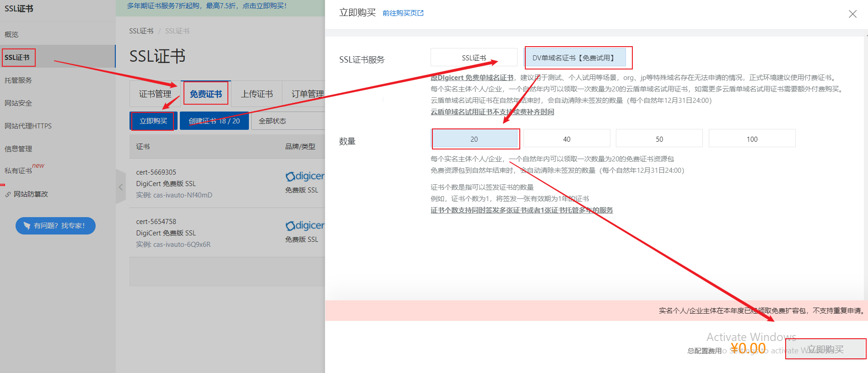Viewport: 868px width, 373px height.
Task: Open the 全部状态 filter dropdown
Action: pyautogui.click(x=288, y=121)
